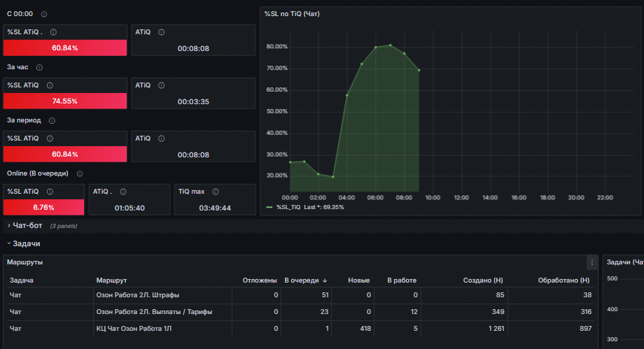Click the "Обработано (Н)" column header
This screenshot has height=349, width=644.
(563, 280)
